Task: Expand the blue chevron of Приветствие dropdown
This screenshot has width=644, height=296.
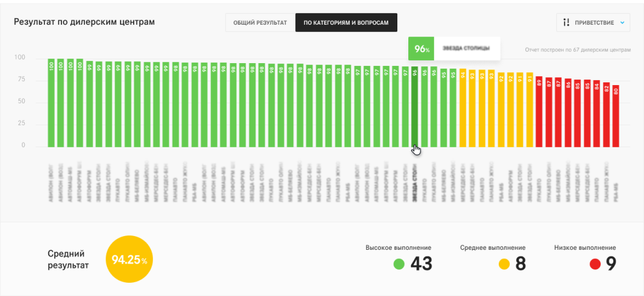Action: [x=622, y=22]
